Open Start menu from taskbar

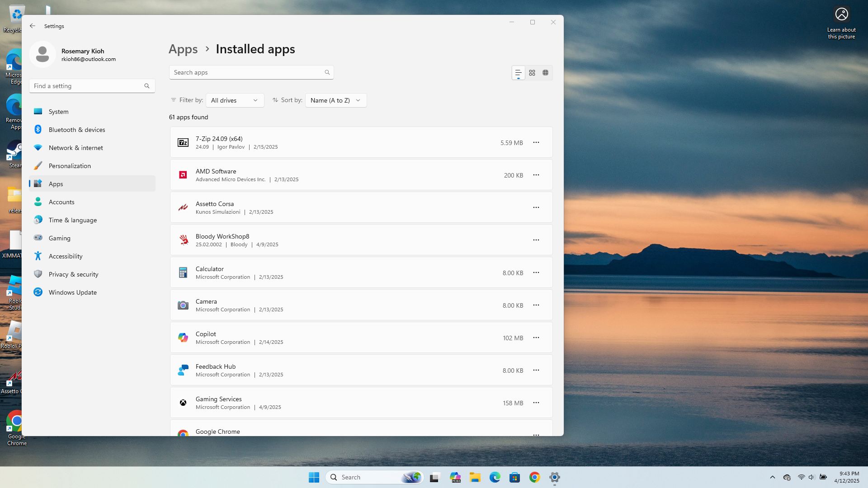(x=314, y=477)
